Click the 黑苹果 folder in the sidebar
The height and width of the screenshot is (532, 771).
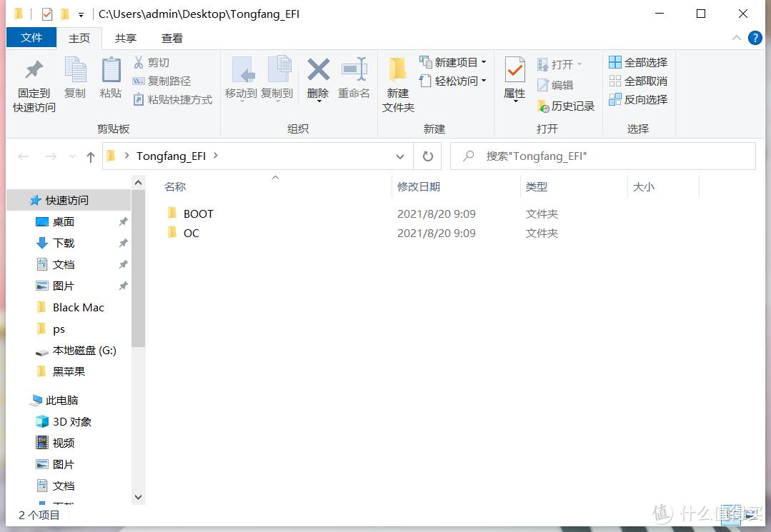pyautogui.click(x=69, y=371)
